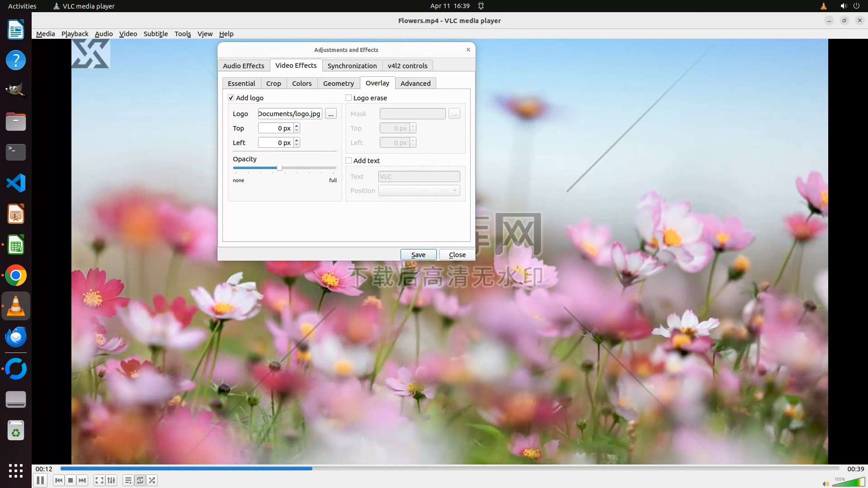Viewport: 868px width, 488px height.
Task: Uncheck the Add logo checkbox
Action: (x=231, y=98)
